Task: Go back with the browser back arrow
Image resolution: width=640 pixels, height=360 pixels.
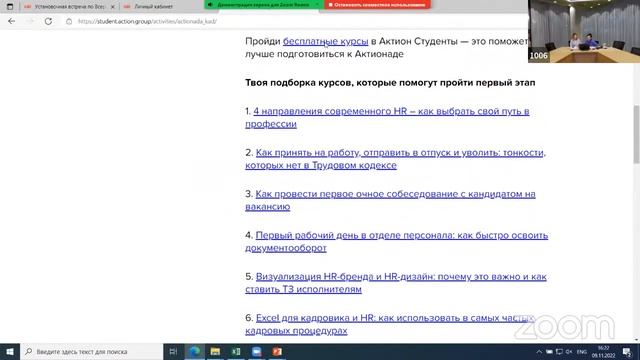Action: pyautogui.click(x=11, y=21)
